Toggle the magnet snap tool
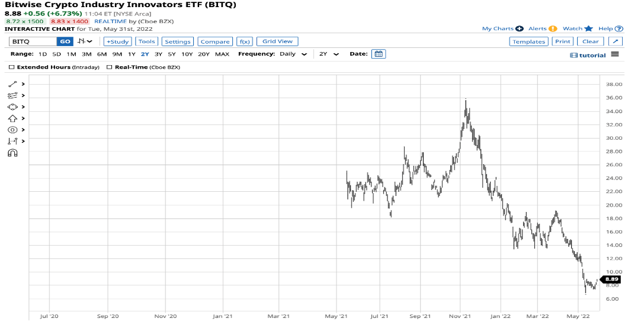 tap(12, 153)
